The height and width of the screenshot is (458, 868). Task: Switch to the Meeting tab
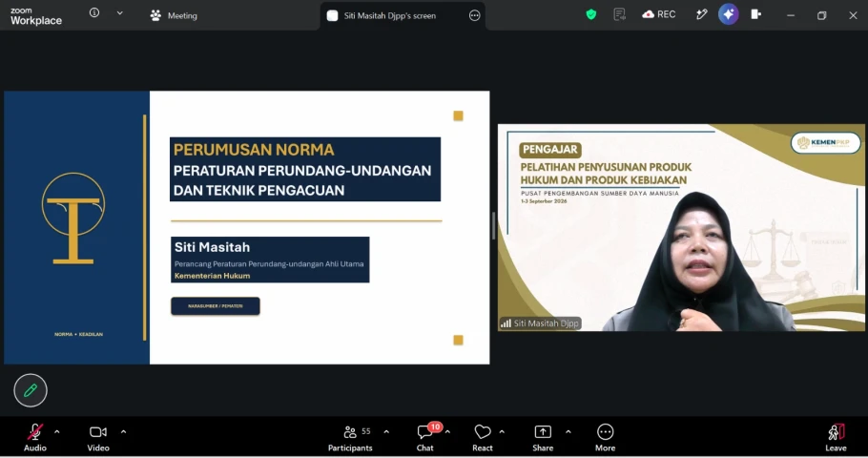[x=174, y=15]
